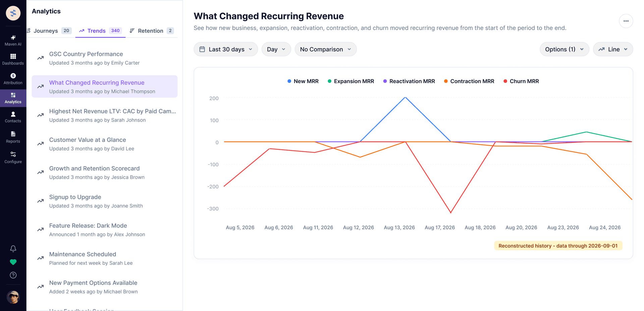Toggle the New MRR series in legend
644x311 pixels.
[303, 81]
